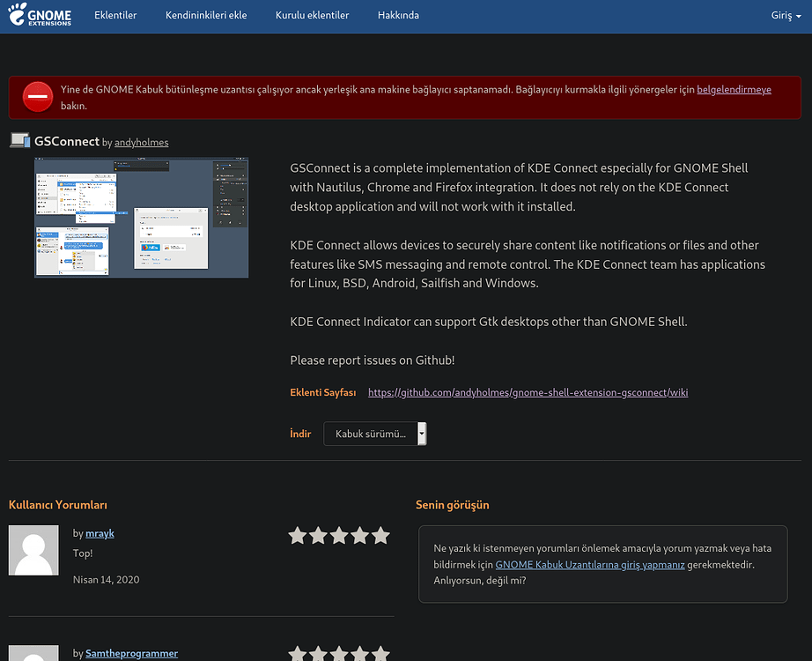Viewport: 812px width, 661px height.
Task: Open Samtheprogrammer's profile link
Action: [131, 653]
